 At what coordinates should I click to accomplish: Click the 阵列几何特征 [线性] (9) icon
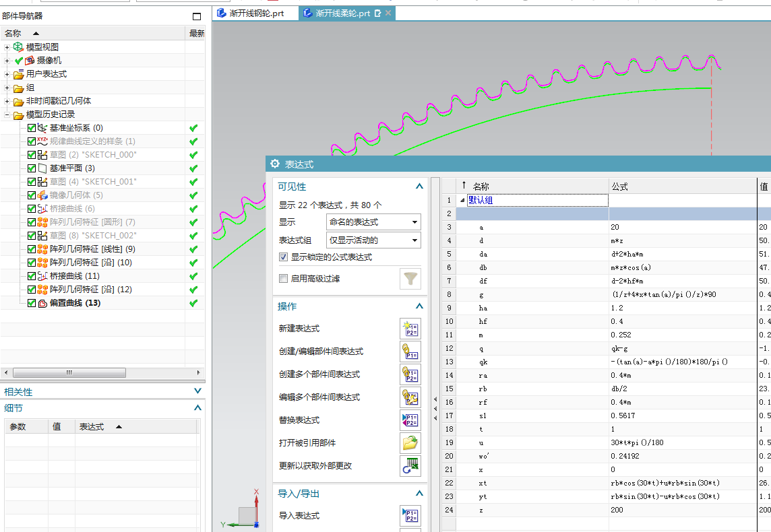point(42,249)
